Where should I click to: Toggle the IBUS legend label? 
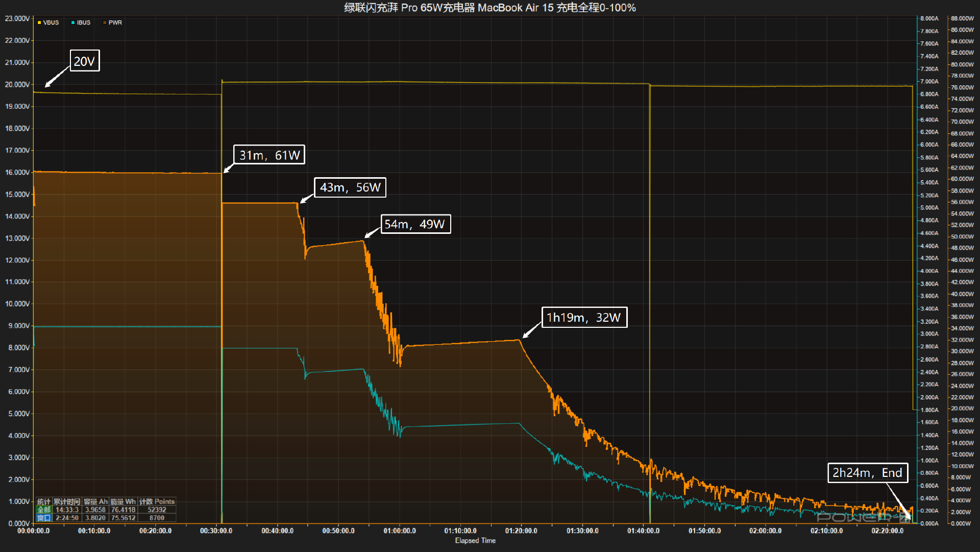tap(84, 22)
